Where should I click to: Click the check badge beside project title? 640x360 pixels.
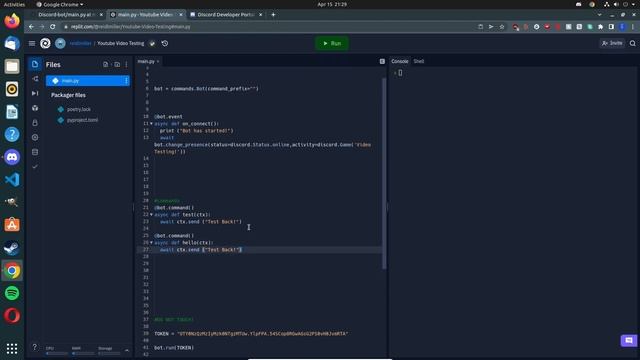tap(152, 43)
